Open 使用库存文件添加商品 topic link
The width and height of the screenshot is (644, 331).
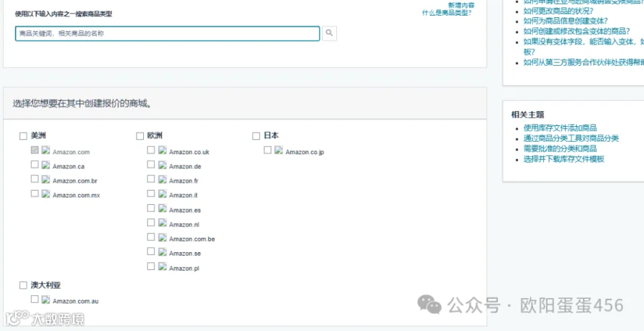click(x=560, y=128)
